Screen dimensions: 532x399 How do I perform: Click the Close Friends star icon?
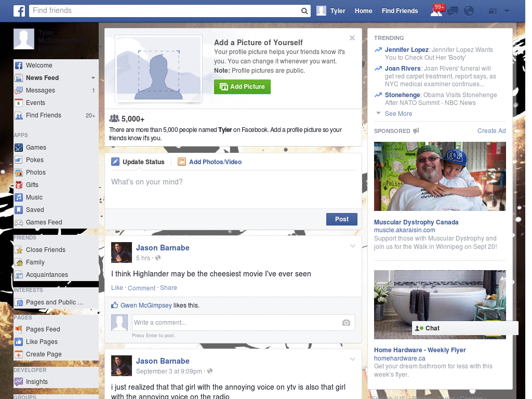pyautogui.click(x=19, y=250)
